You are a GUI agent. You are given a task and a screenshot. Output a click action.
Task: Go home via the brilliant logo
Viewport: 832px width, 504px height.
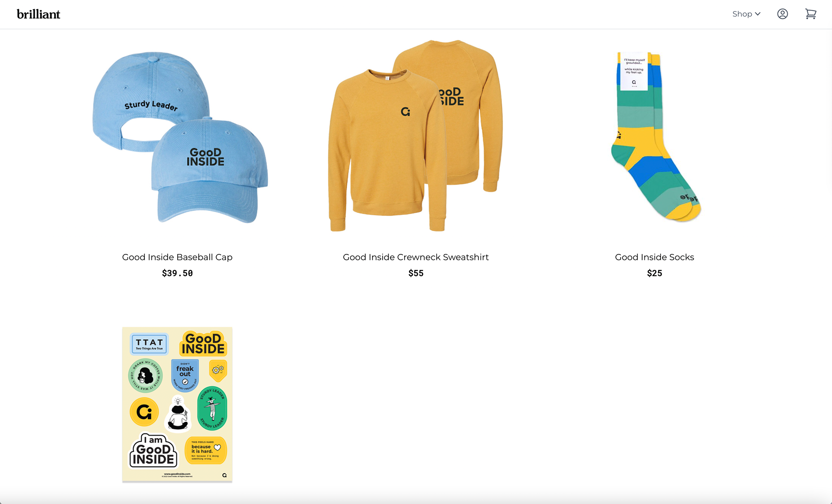click(38, 14)
